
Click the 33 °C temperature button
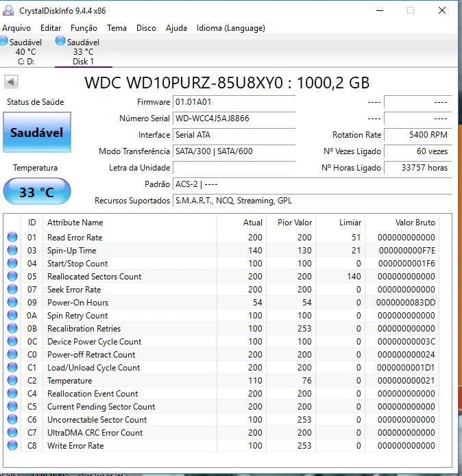(37, 191)
